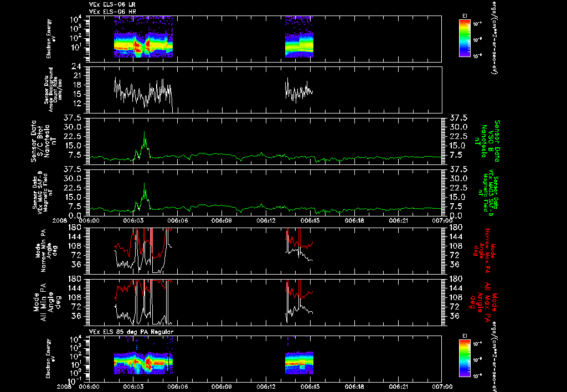Click the 21 tick on Anode count rate axis
Image resolution: width=567 pixels, height=392 pixels.
coord(76,76)
